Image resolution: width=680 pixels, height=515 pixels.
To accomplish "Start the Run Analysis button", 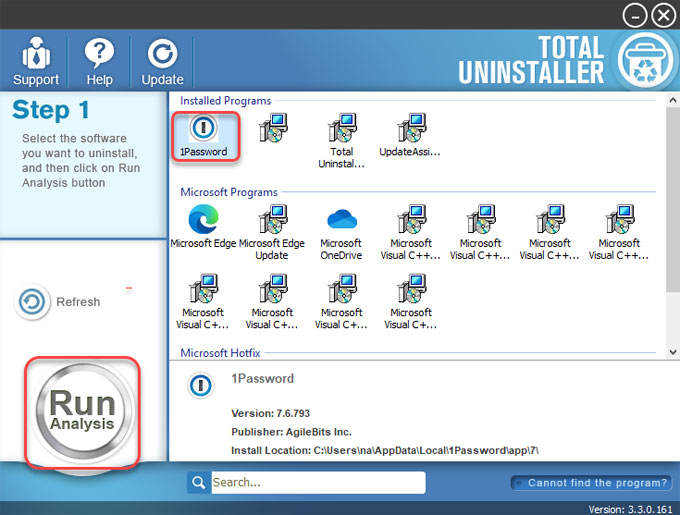I will (x=82, y=412).
